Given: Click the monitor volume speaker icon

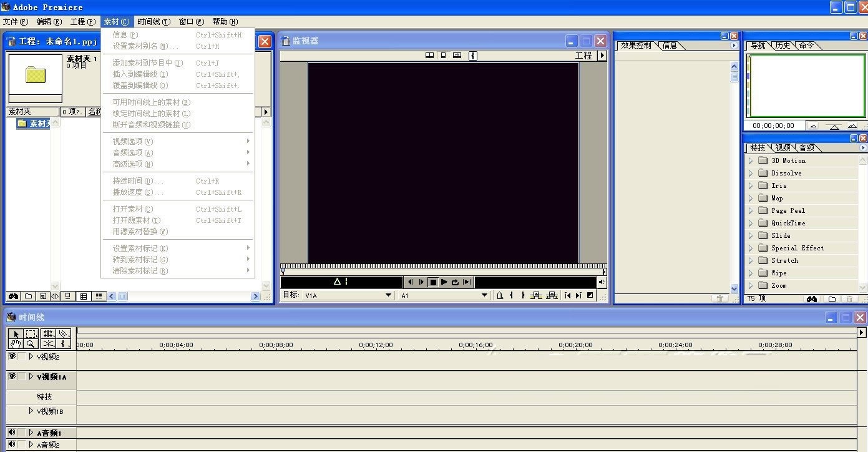Looking at the screenshot, I should [x=602, y=282].
